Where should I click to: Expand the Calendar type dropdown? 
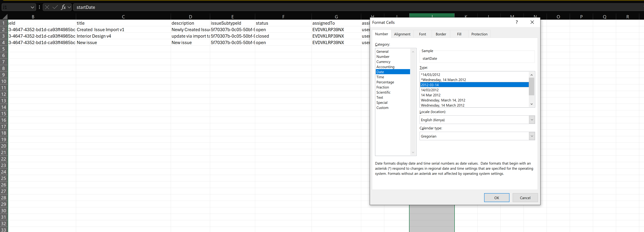(x=532, y=136)
